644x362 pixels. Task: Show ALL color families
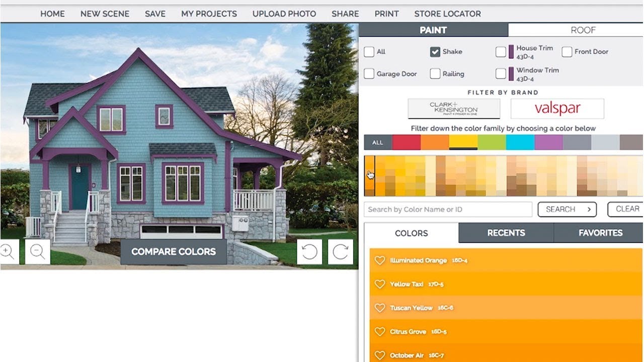click(x=378, y=142)
